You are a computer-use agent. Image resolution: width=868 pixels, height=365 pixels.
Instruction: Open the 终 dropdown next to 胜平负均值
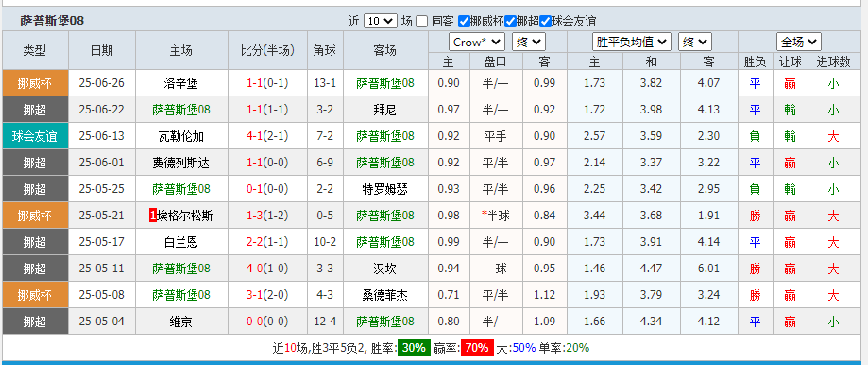695,43
